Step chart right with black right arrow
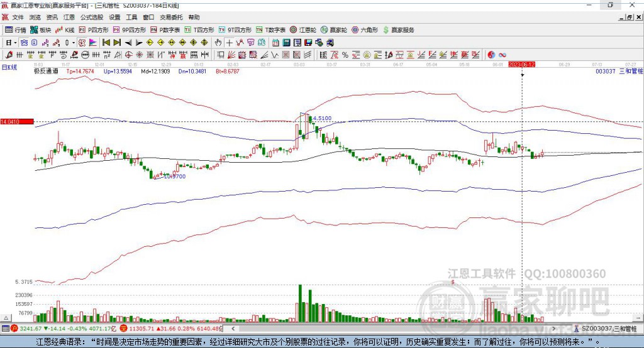This screenshot has height=348, width=644. tap(139, 43)
